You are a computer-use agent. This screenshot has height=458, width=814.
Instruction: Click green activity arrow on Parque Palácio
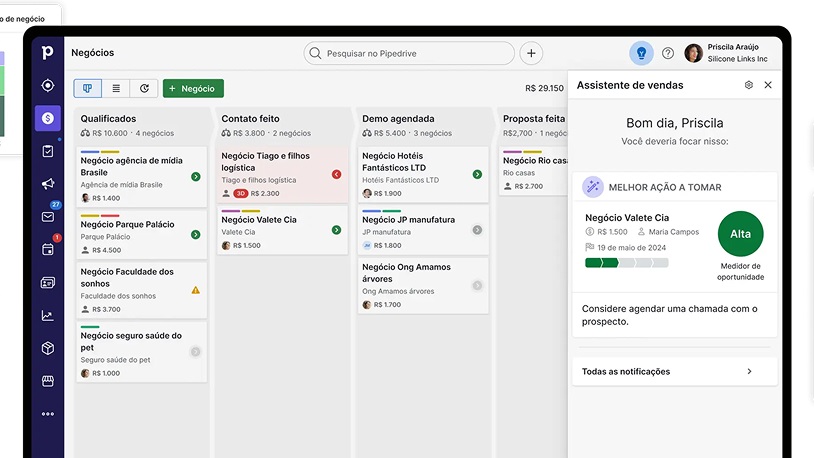point(196,235)
